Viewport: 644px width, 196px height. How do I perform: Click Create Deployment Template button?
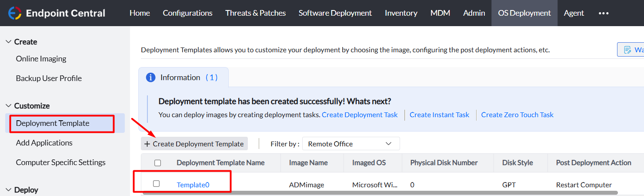(194, 144)
